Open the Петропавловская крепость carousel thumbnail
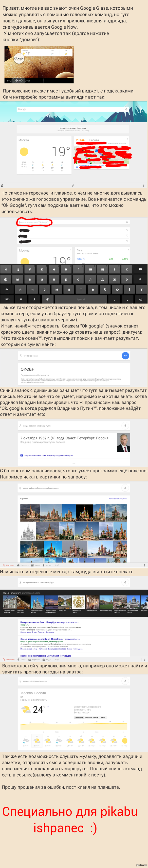This screenshot has height=868, width=148. point(120,602)
